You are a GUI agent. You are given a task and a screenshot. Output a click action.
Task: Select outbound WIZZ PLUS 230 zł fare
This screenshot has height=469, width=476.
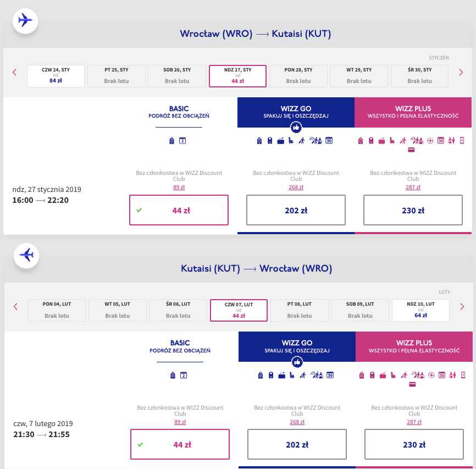(413, 210)
